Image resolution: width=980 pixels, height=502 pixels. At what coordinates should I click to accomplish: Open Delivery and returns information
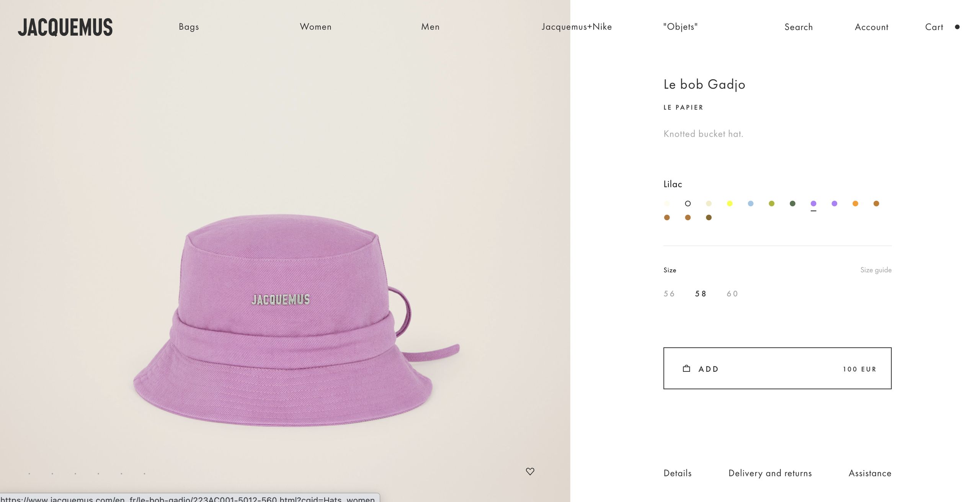click(x=770, y=473)
